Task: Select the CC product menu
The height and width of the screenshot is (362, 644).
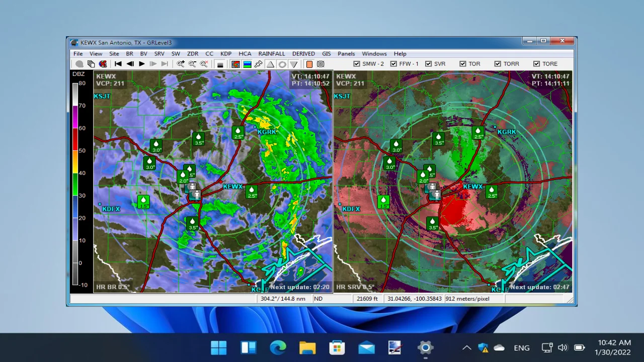Action: [209, 53]
